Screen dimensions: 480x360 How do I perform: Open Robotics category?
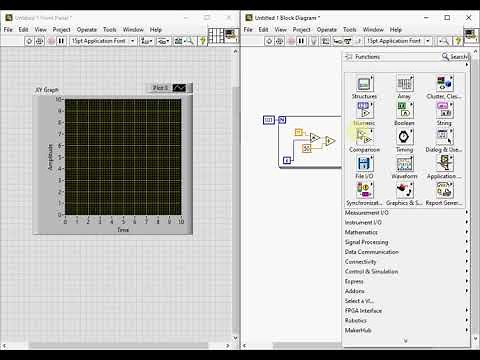click(406, 320)
